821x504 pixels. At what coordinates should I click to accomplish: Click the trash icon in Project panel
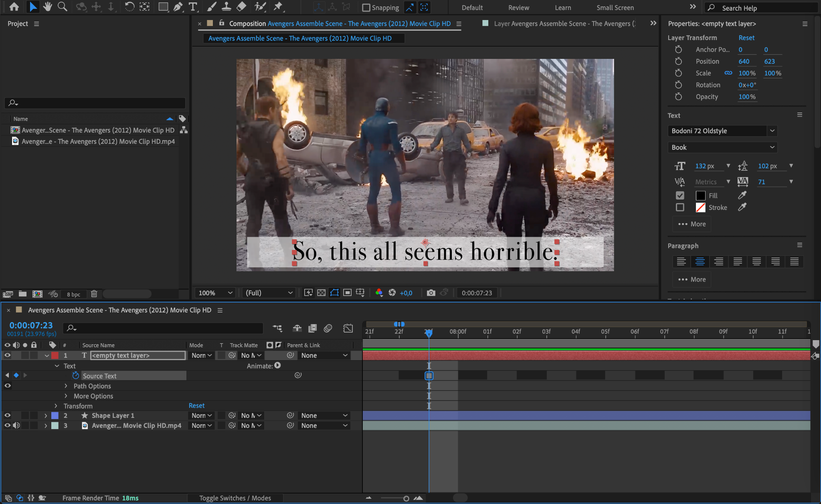[94, 294]
